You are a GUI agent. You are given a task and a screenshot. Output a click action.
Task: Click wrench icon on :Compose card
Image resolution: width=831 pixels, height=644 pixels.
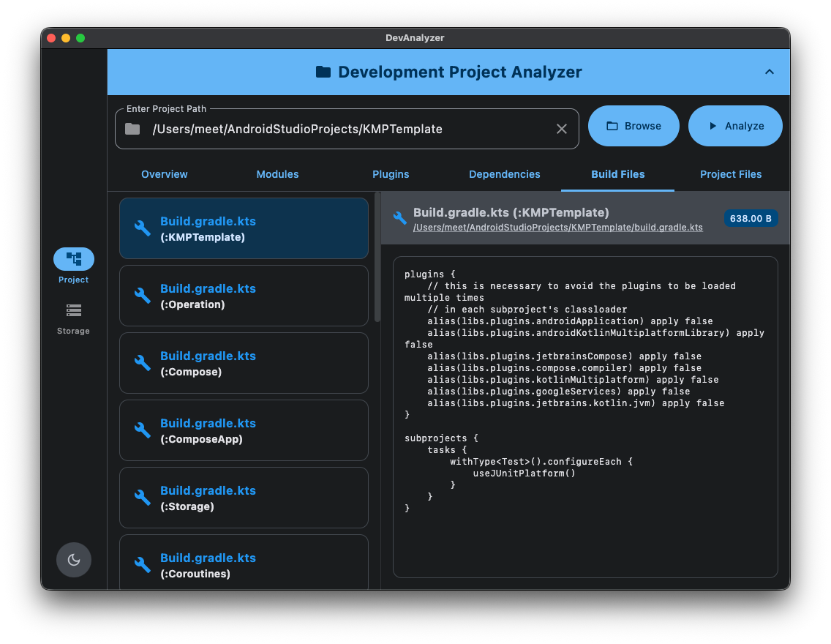click(143, 363)
